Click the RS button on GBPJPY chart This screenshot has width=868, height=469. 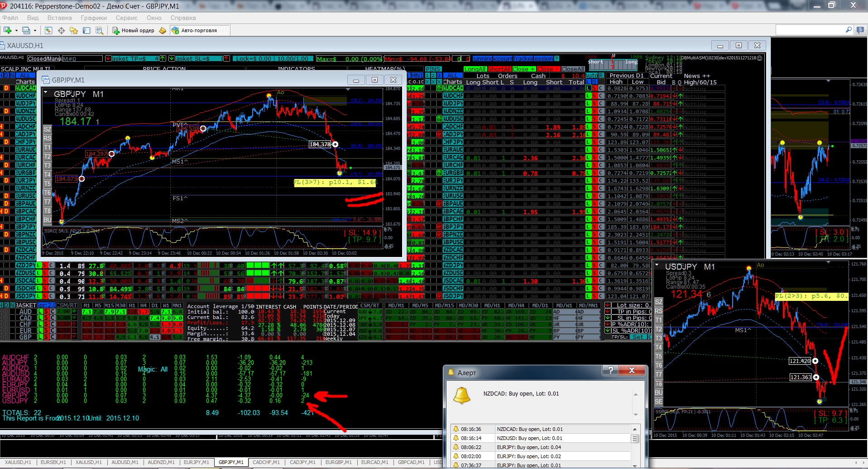pos(47,138)
